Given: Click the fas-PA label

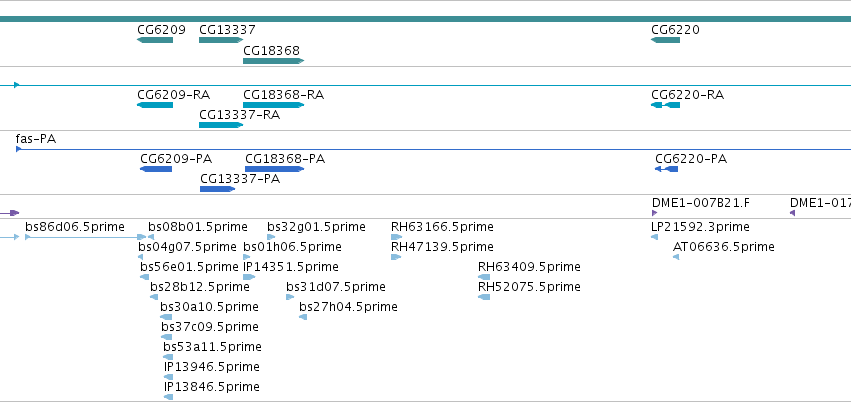Looking at the screenshot, I should coord(36,139).
